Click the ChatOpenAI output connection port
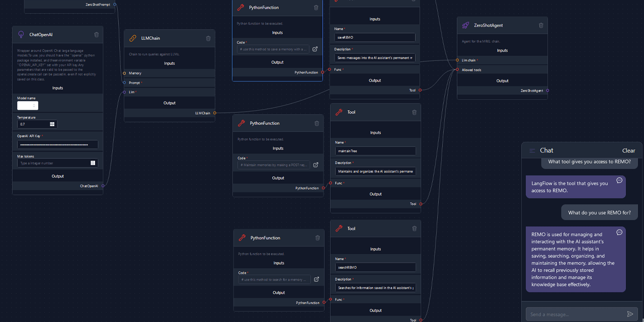 click(x=104, y=186)
